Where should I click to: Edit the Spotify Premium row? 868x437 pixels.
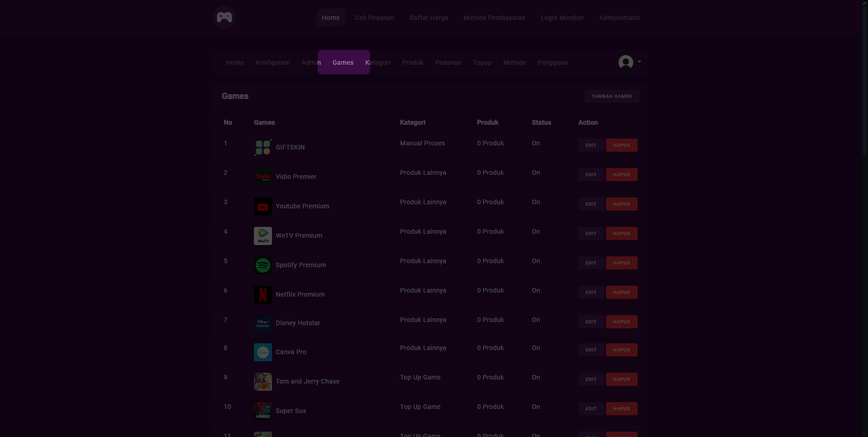[591, 263]
